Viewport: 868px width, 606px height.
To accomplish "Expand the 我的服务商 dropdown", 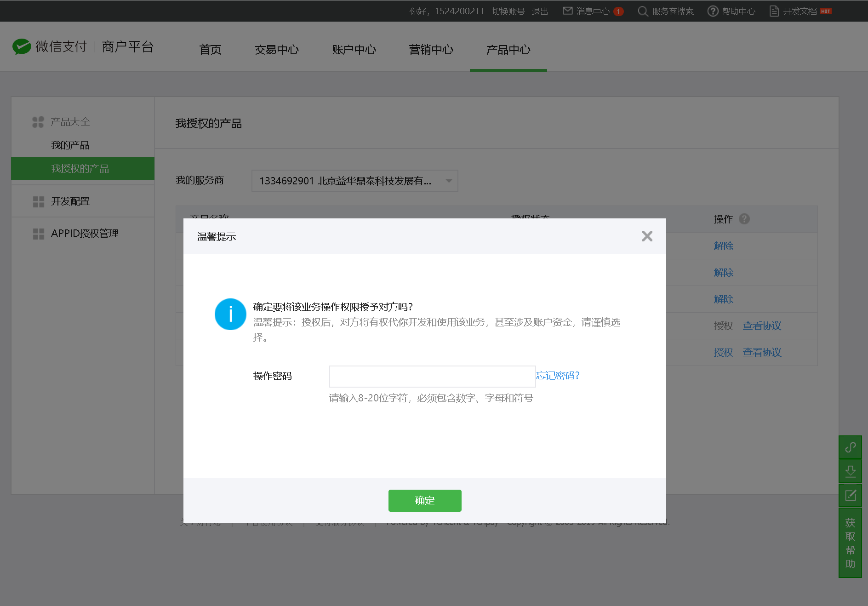I will coord(449,181).
